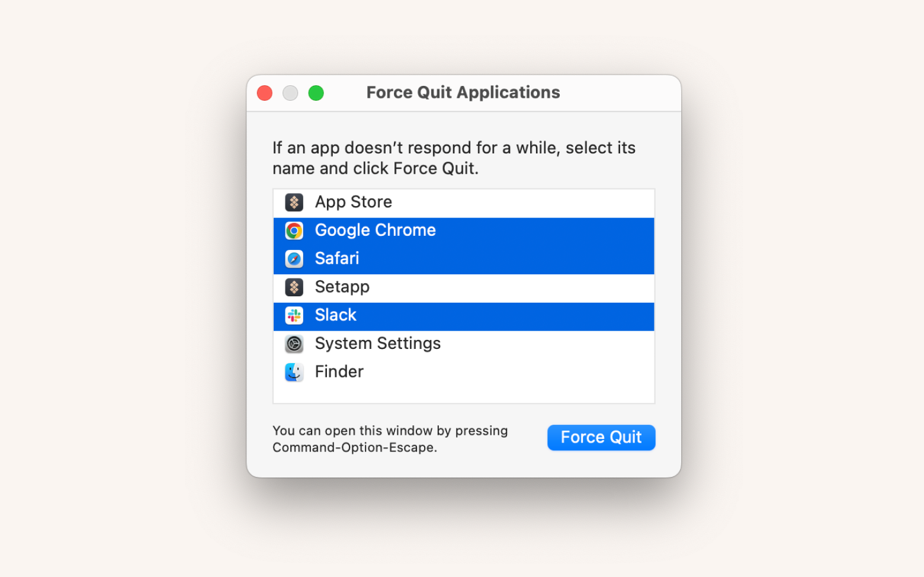
Task: Click the System Settings gear icon
Action: (x=294, y=344)
